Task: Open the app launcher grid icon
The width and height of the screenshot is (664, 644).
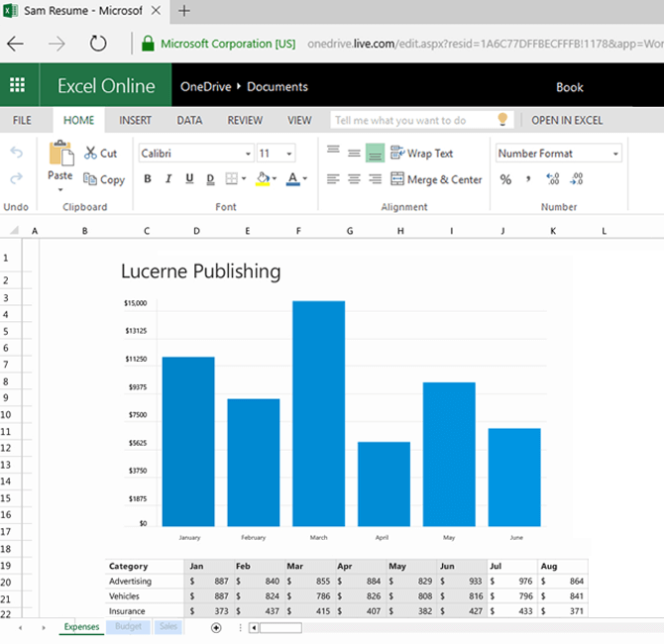Action: click(17, 86)
